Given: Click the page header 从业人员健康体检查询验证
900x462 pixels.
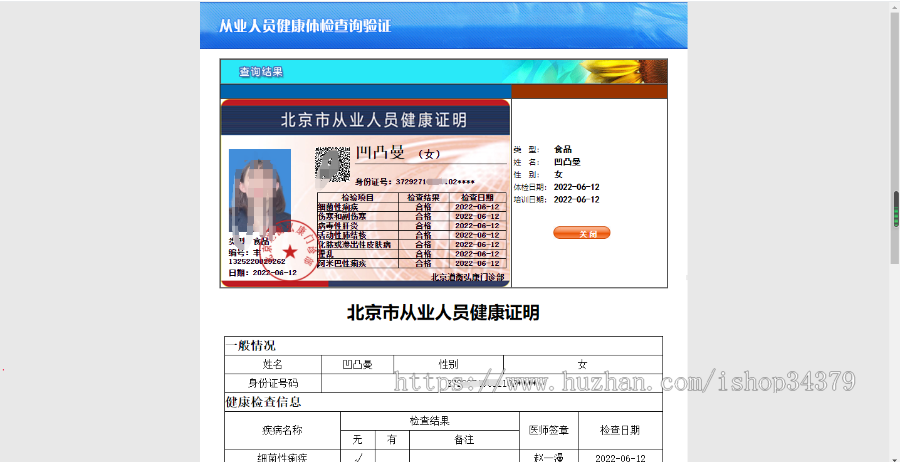Looking at the screenshot, I should [x=305, y=26].
